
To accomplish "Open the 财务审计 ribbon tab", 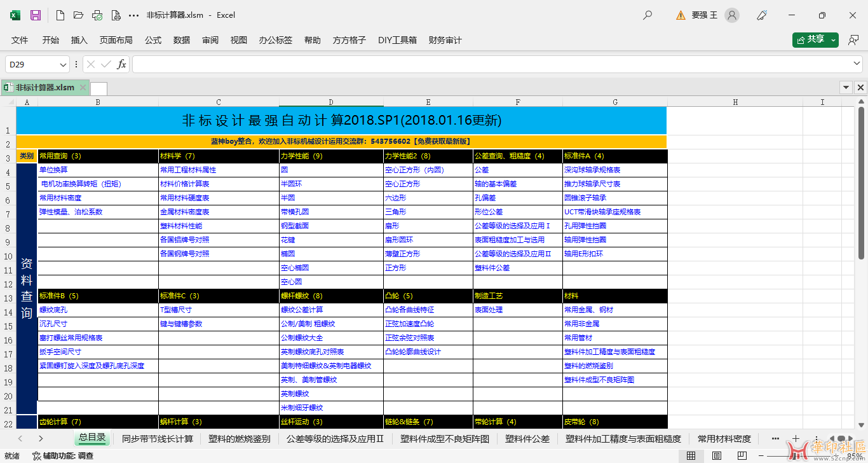I will (x=445, y=40).
